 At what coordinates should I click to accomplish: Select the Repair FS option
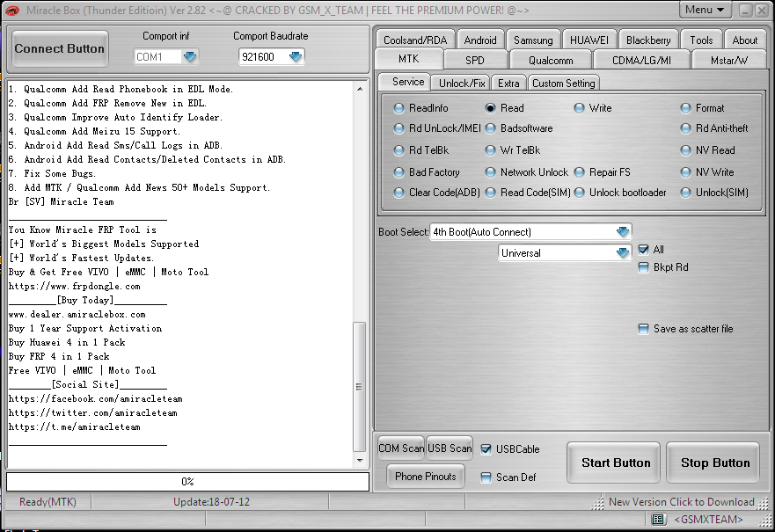(x=579, y=172)
